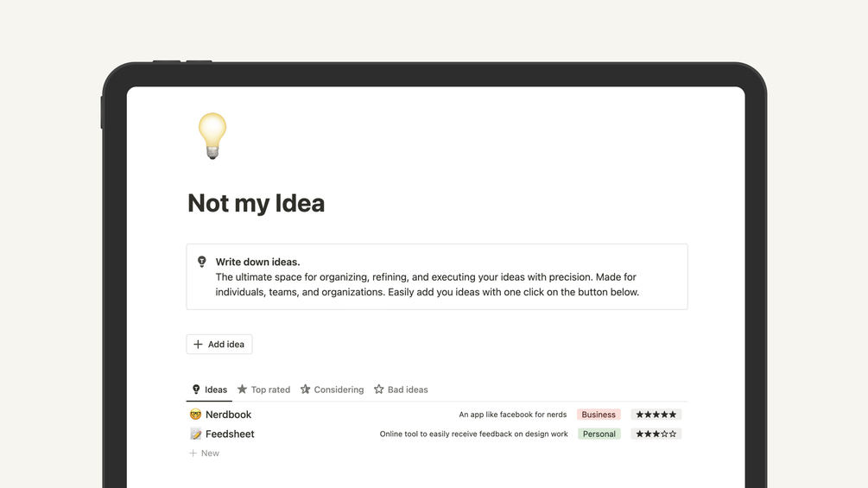Click the green Personal tag on Feedsheet

pyautogui.click(x=599, y=434)
